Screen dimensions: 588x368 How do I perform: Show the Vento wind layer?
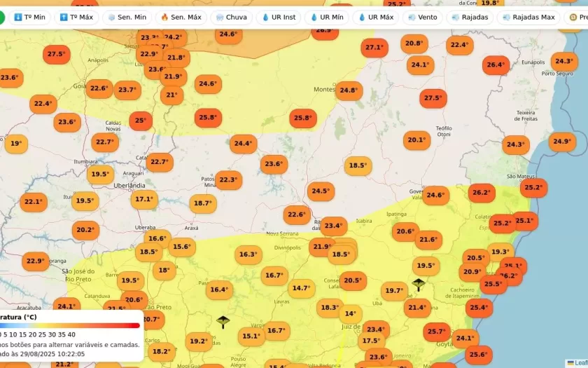coord(422,17)
